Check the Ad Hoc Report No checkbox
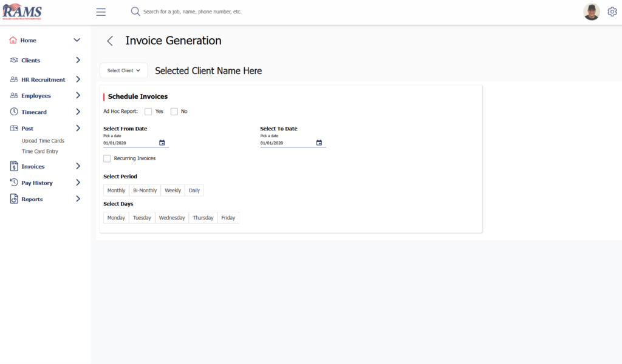This screenshot has height=364, width=622. tap(174, 112)
